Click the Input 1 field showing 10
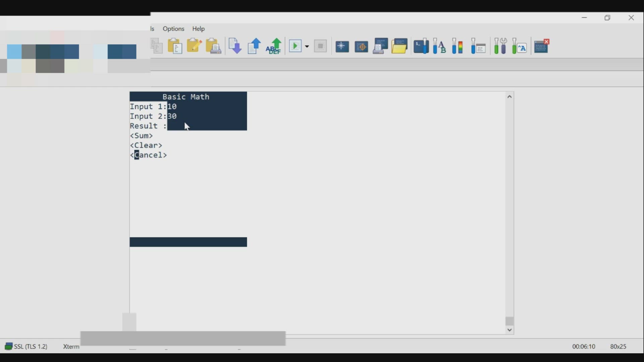644x362 pixels. 207,107
